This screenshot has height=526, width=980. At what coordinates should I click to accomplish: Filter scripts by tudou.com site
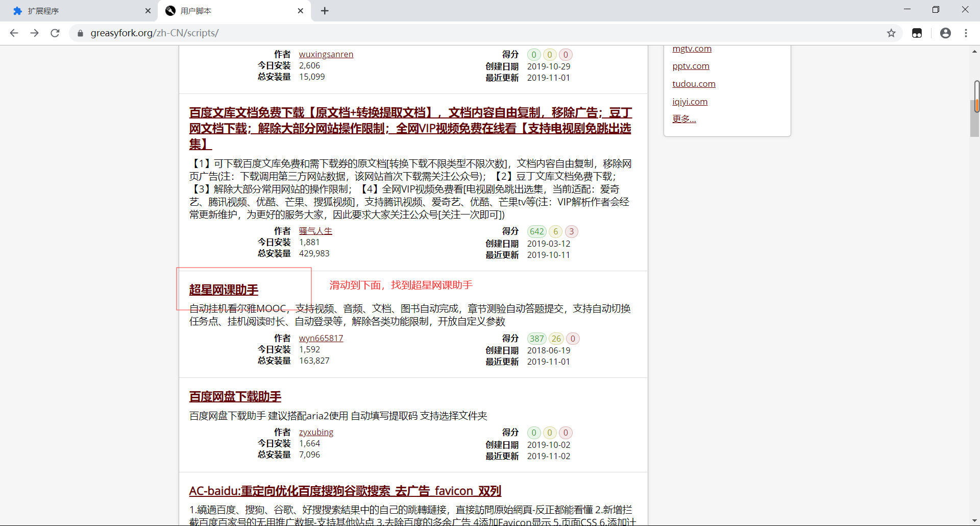pos(694,84)
